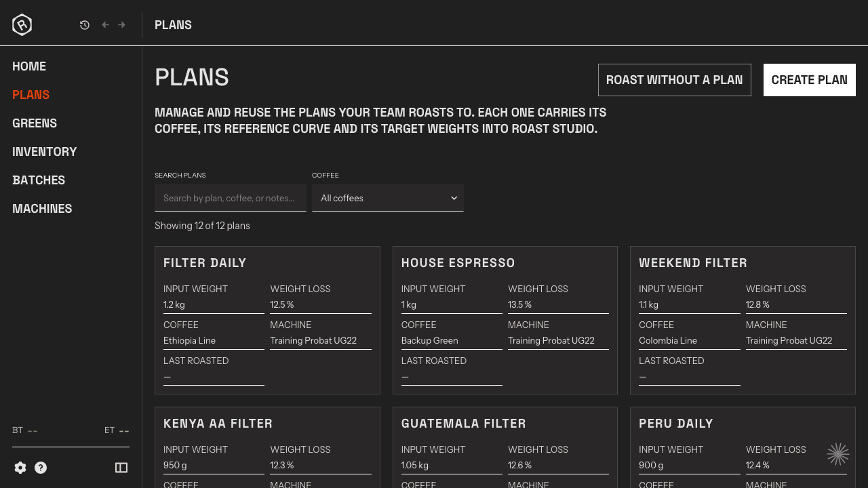
Task: Click the "1.05 kg" input weight value
Action: pyautogui.click(x=415, y=466)
